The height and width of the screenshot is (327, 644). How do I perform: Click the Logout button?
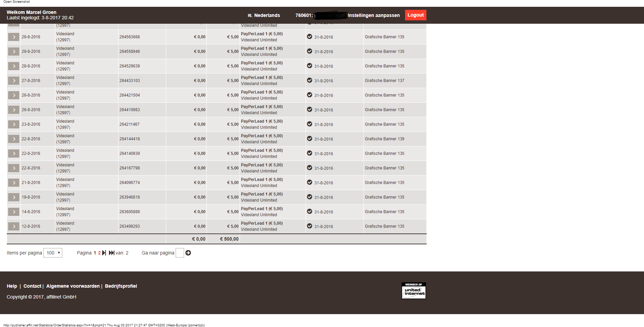point(416,15)
